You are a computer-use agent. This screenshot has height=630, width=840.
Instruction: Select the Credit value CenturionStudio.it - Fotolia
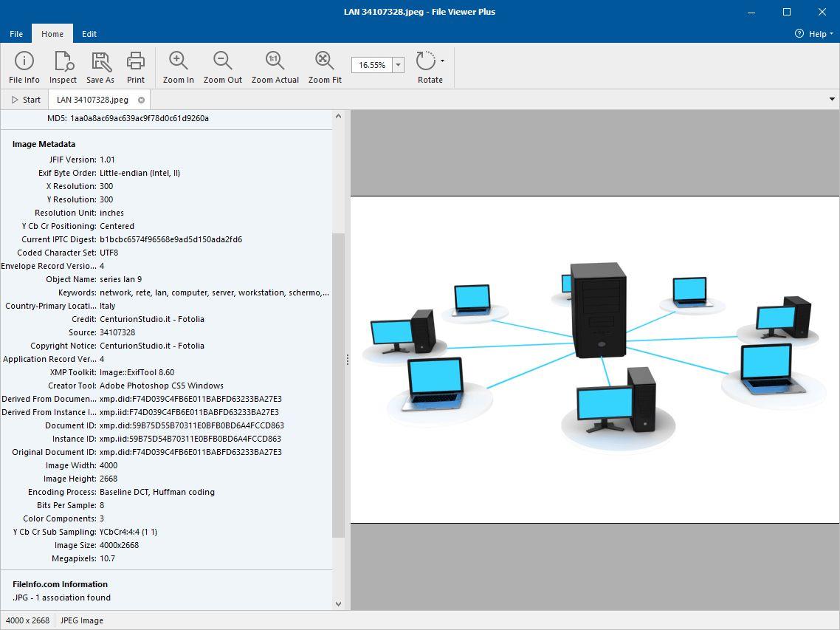point(151,320)
